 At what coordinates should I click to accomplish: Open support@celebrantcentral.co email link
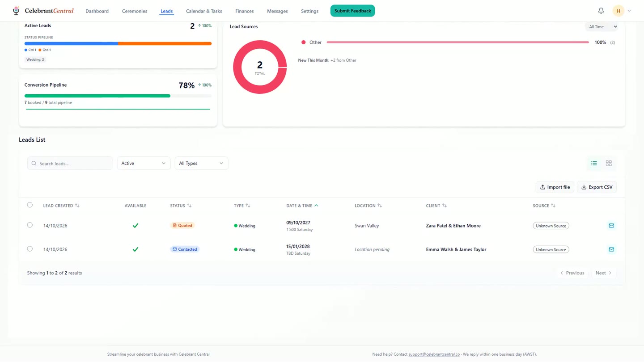click(x=434, y=354)
